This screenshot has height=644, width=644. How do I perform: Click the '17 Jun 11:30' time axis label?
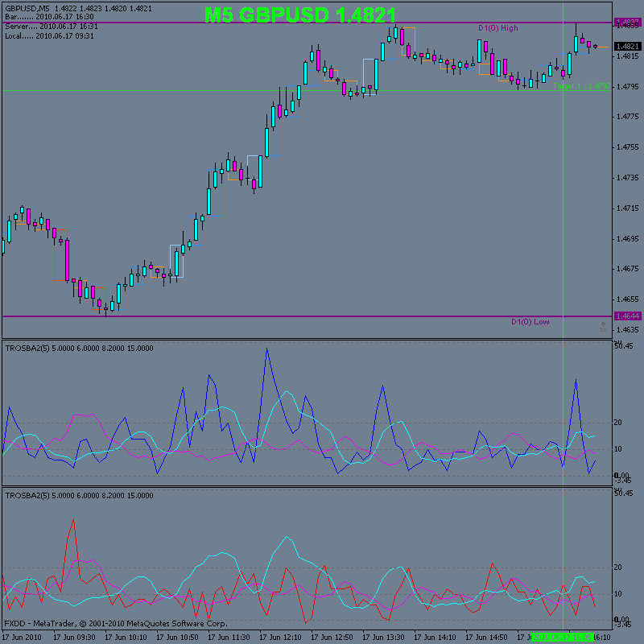click(229, 637)
